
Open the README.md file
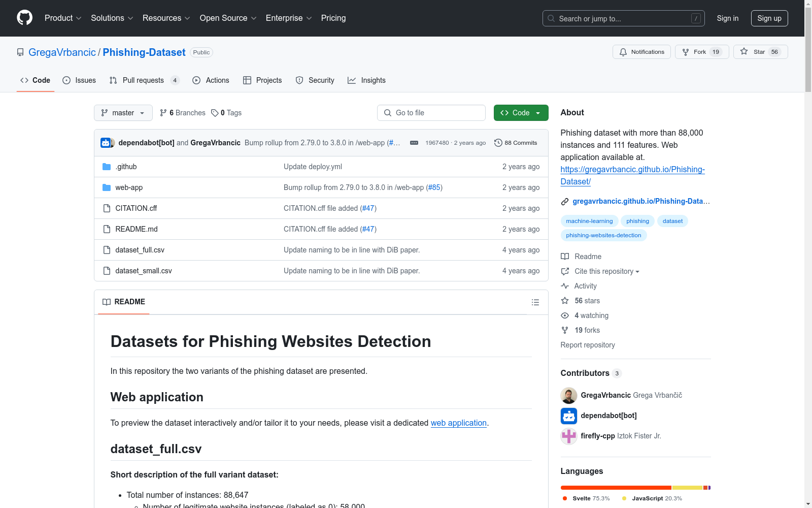click(137, 229)
